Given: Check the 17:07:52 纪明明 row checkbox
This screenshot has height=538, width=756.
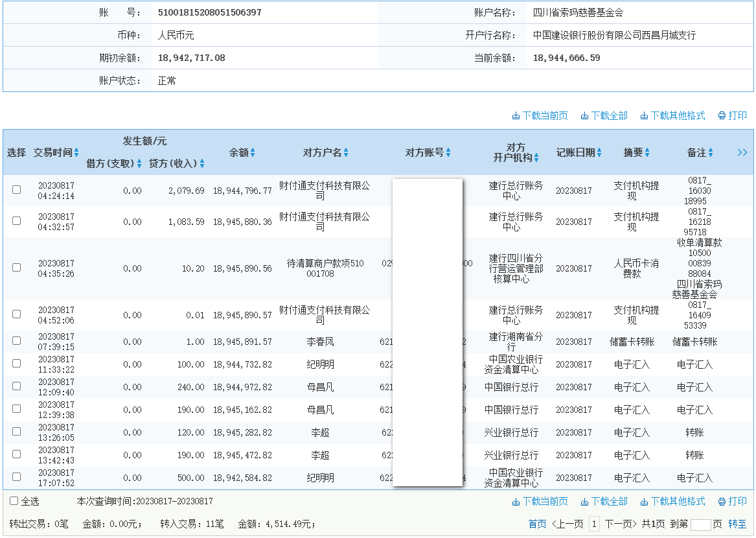Looking at the screenshot, I should (16, 476).
